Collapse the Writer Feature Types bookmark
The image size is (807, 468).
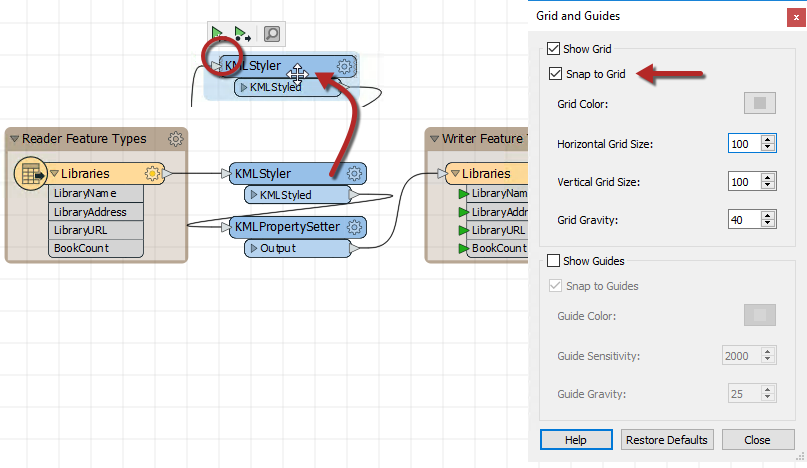click(434, 139)
